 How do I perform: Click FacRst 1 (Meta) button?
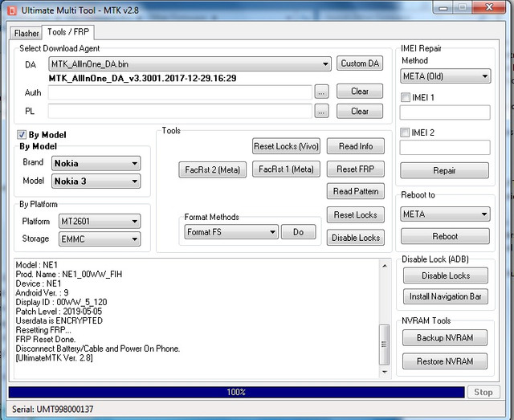[286, 169]
